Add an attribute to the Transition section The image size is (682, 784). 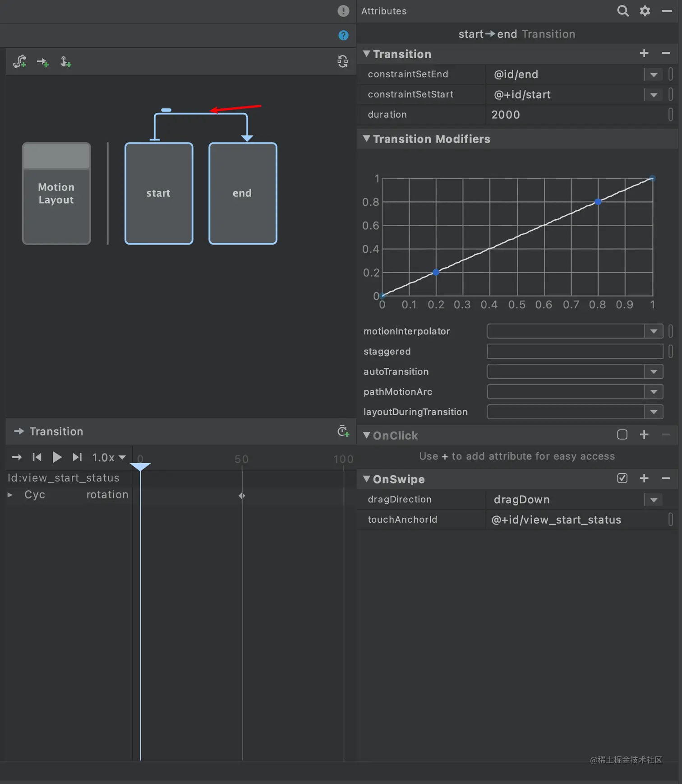(644, 53)
